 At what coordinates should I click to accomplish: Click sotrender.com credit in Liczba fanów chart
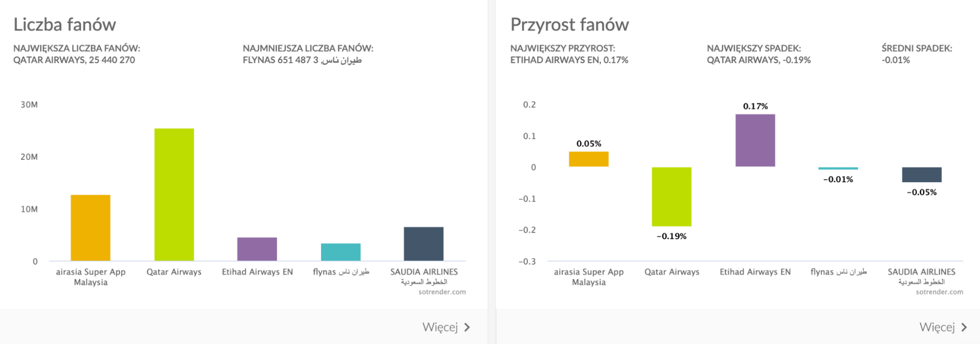click(442, 292)
